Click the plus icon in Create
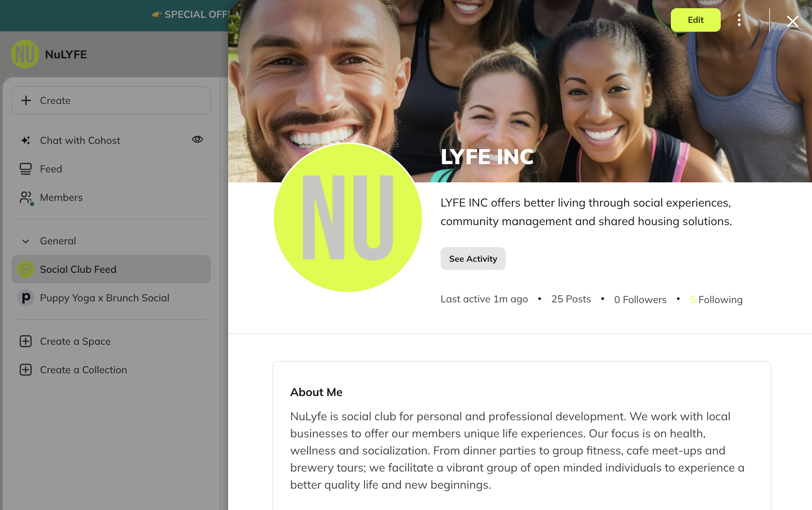Screen dimensions: 812x510 (26, 100)
